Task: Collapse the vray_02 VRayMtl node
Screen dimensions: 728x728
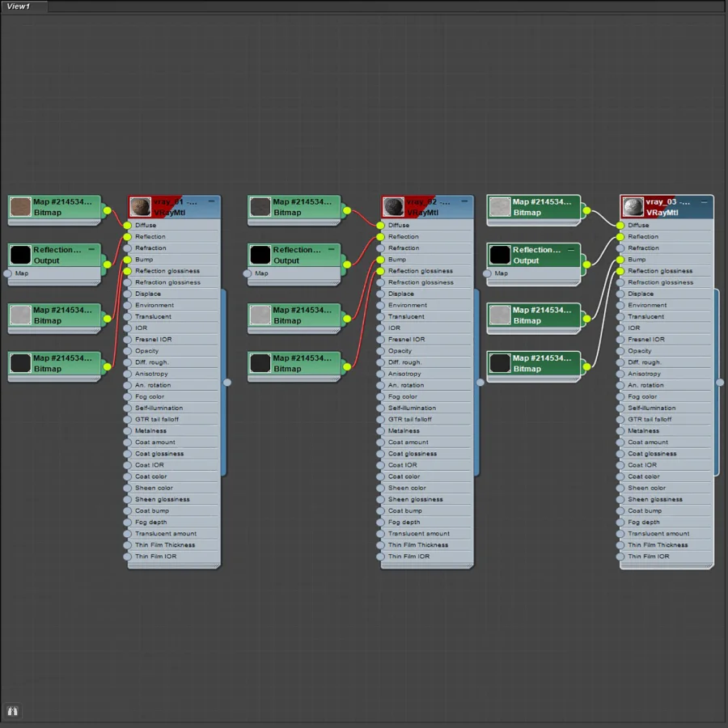Action: (465, 201)
